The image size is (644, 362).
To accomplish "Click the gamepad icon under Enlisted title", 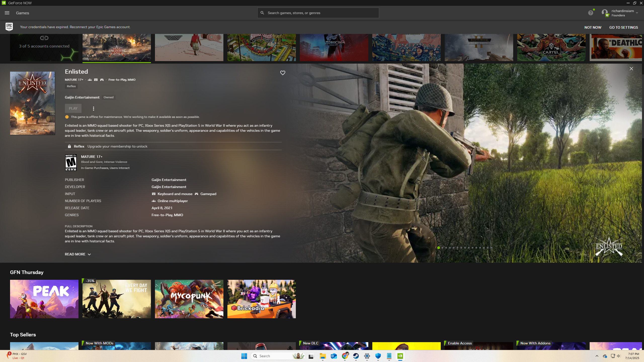I will pos(102,80).
